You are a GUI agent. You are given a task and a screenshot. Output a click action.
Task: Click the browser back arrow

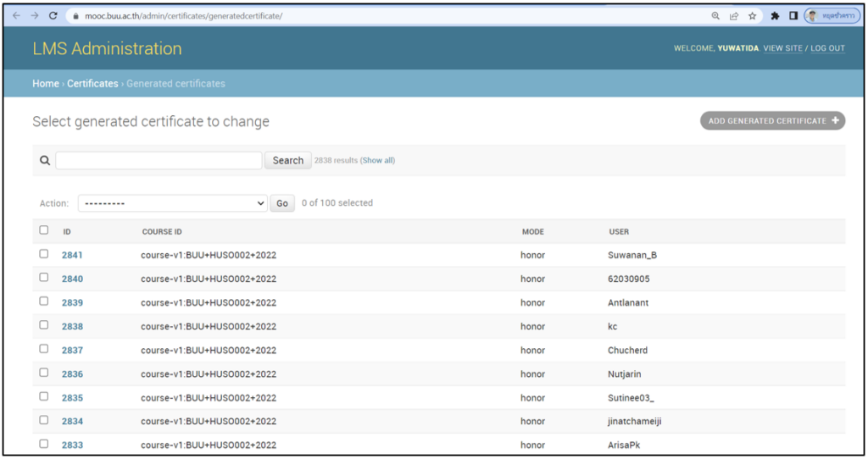coord(16,15)
